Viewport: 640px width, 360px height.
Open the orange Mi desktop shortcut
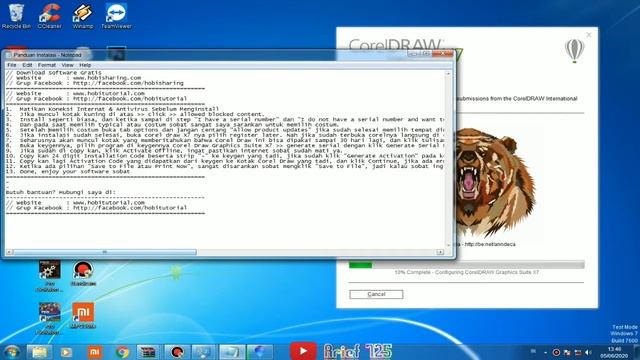83,315
